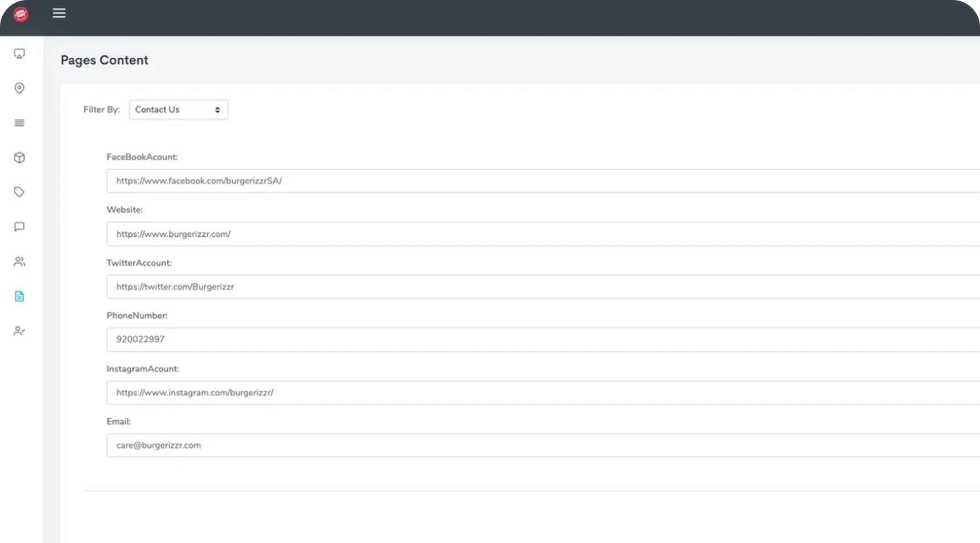Image resolution: width=980 pixels, height=543 pixels.
Task: Focus the Website URL input field
Action: point(541,234)
